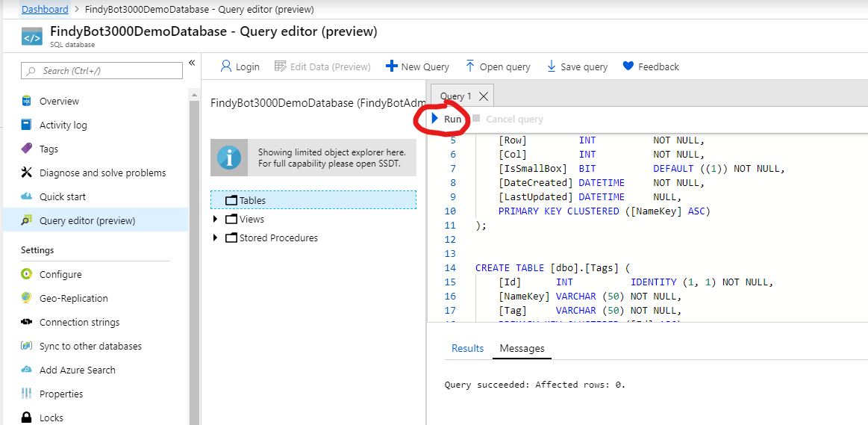Click the Run query button
The image size is (868, 425).
pyautogui.click(x=446, y=119)
